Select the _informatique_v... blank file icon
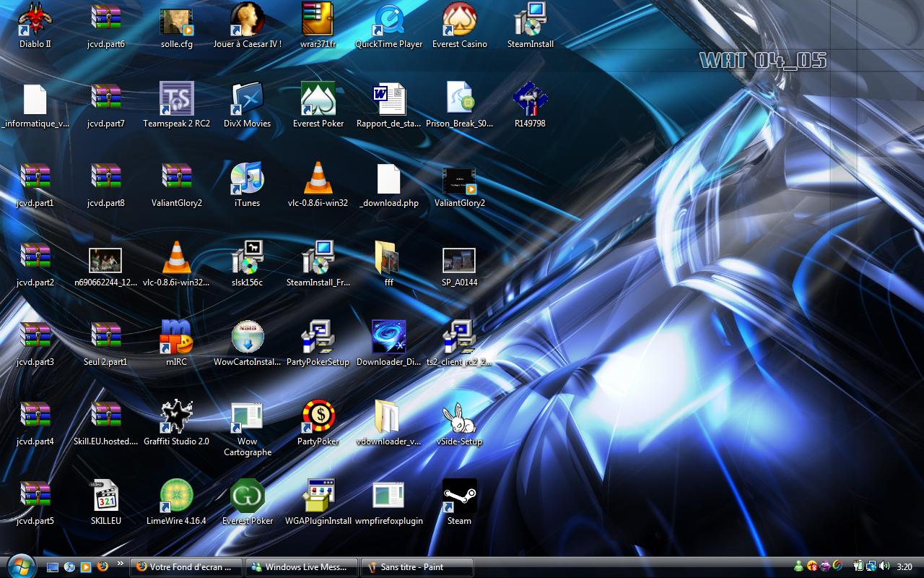Image resolution: width=924 pixels, height=578 pixels. 35,99
